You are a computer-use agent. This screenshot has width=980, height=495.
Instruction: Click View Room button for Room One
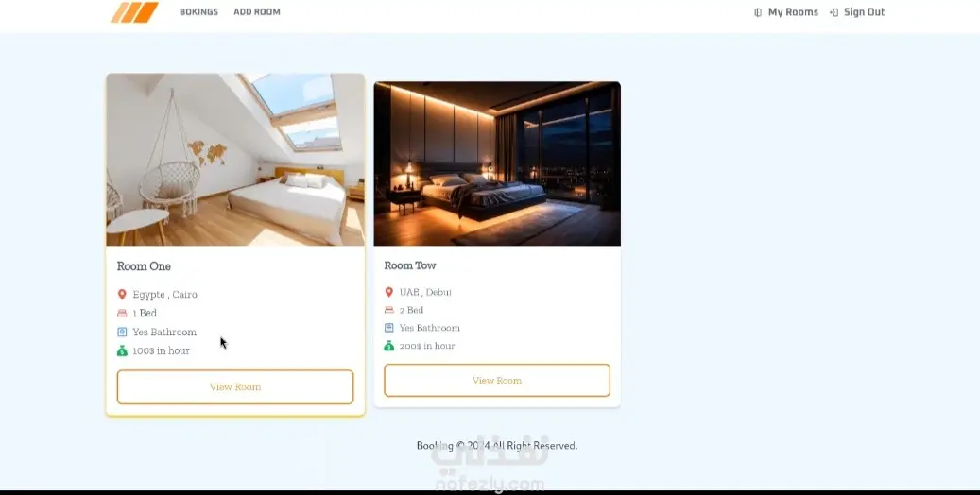tap(235, 387)
